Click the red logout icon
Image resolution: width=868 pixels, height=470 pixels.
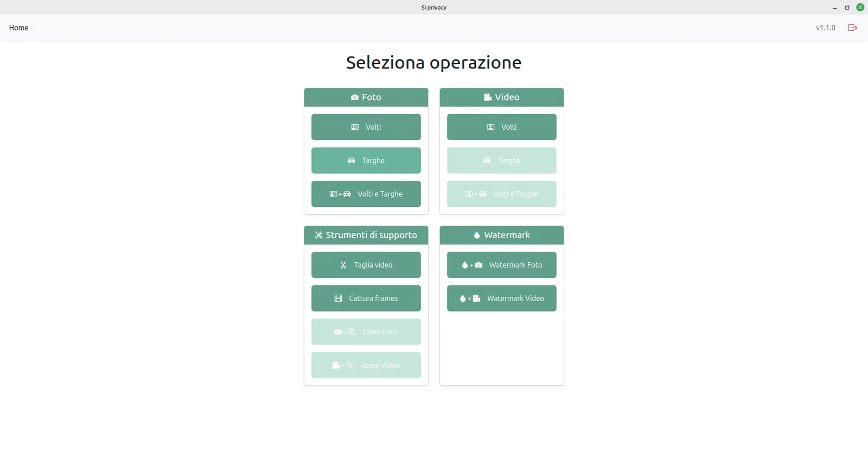852,28
